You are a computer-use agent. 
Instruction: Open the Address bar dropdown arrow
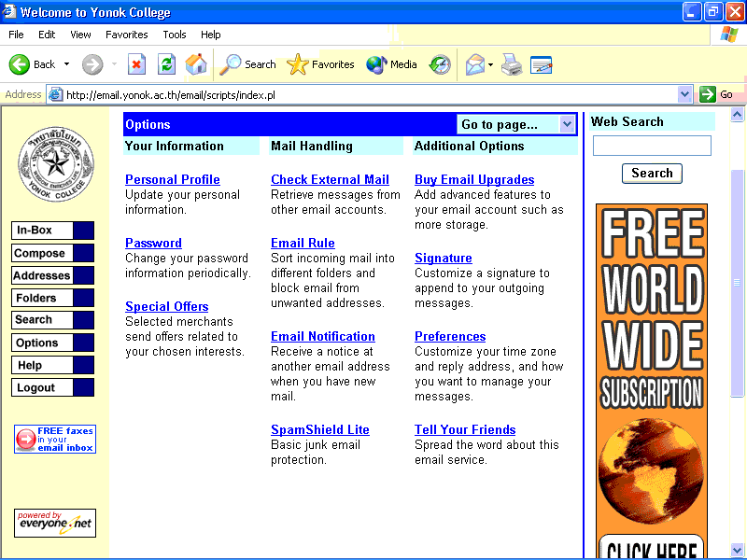(684, 94)
